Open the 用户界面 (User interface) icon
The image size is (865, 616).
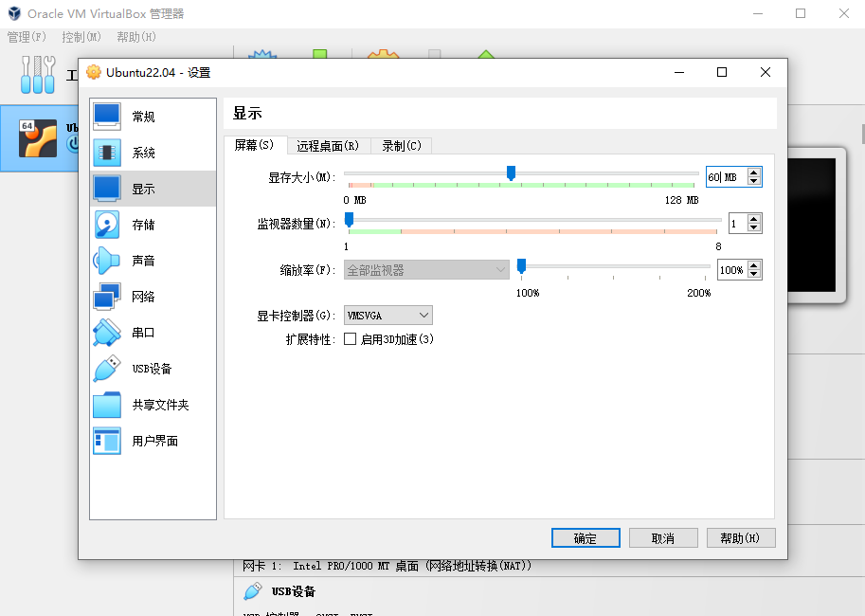(107, 441)
